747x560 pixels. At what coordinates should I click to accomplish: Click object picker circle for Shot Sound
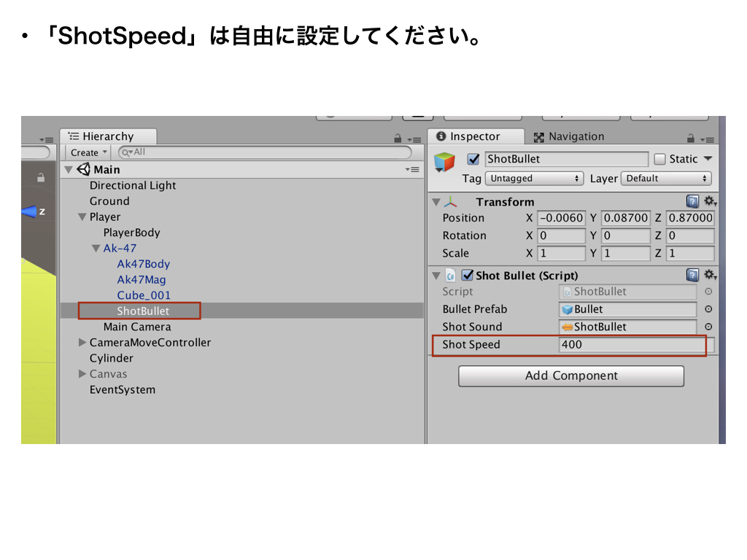[x=708, y=327]
